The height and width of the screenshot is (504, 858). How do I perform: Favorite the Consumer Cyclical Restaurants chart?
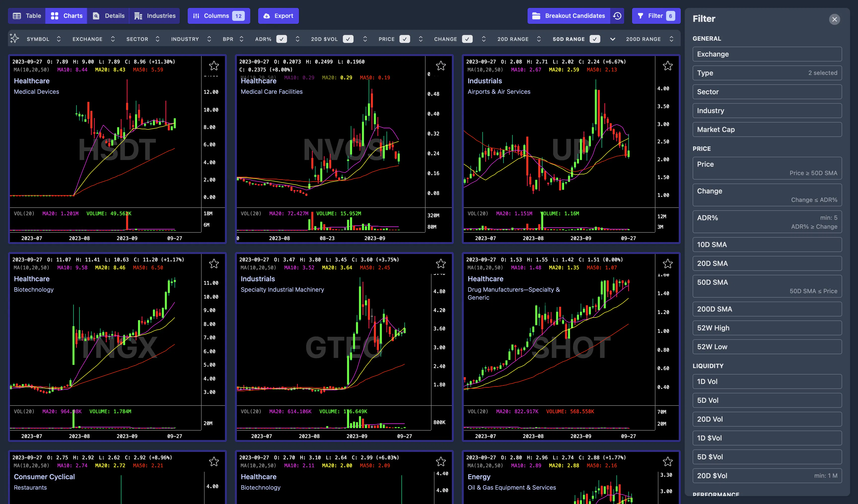[x=214, y=462]
